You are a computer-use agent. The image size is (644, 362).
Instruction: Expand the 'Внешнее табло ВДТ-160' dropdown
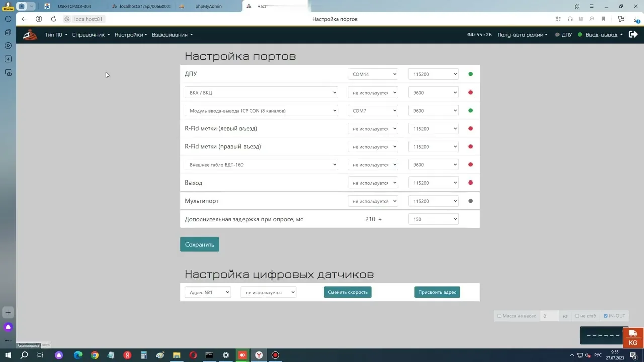[x=261, y=165]
